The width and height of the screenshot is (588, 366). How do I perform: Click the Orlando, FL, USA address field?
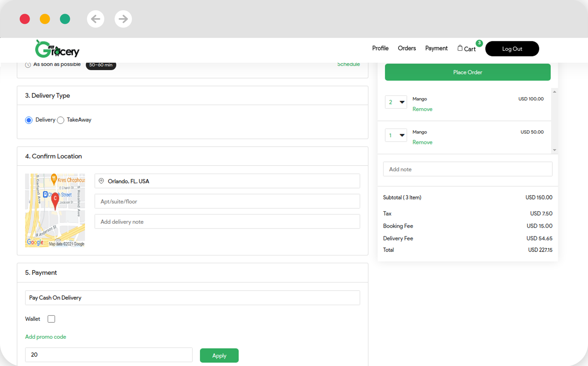pyautogui.click(x=227, y=181)
